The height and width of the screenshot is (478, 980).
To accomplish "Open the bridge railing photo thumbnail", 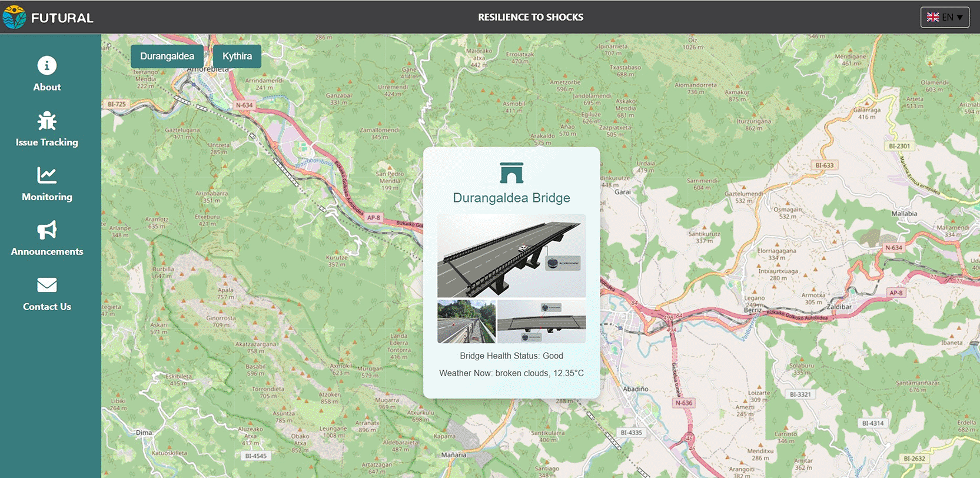I will pos(467,321).
